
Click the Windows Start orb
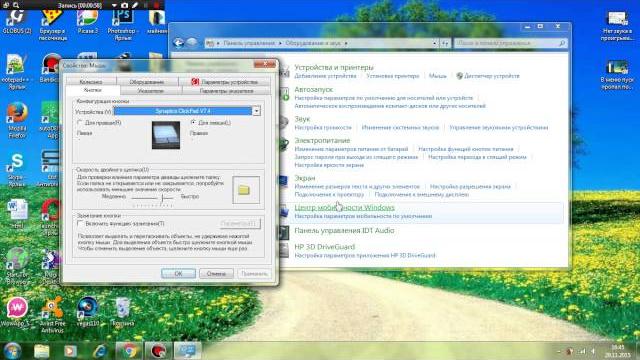(12, 351)
